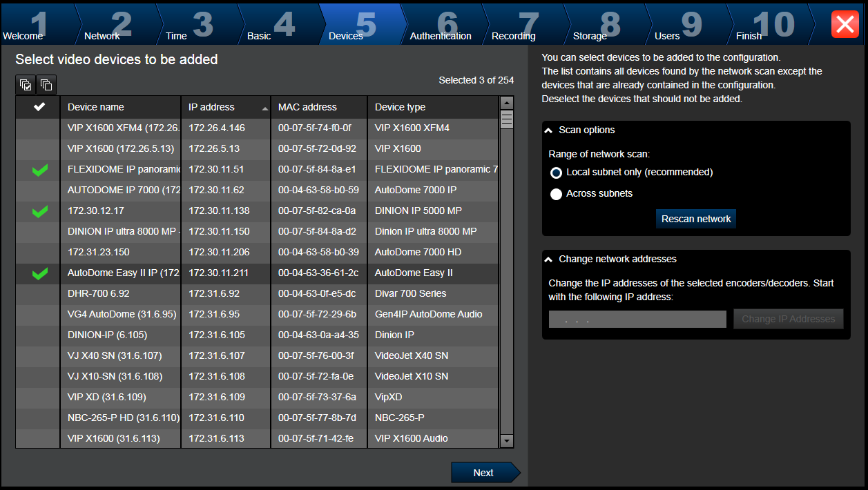The width and height of the screenshot is (868, 490).
Task: Sort by IP address column arrow
Action: [266, 109]
